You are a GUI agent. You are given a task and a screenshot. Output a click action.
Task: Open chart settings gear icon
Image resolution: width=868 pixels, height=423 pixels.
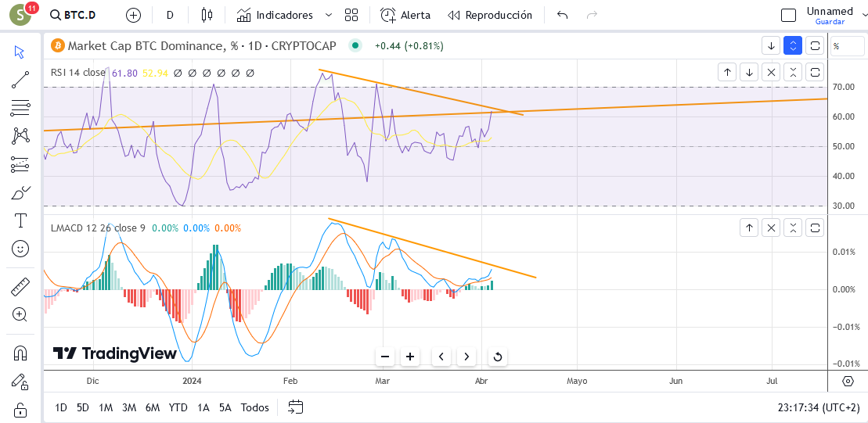tap(848, 382)
